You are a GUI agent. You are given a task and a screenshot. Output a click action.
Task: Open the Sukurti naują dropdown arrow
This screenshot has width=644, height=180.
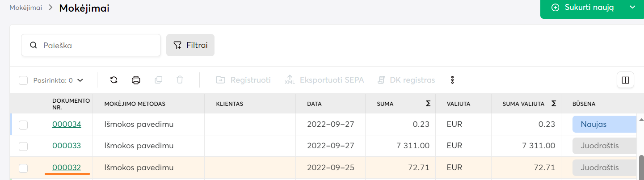(632, 7)
